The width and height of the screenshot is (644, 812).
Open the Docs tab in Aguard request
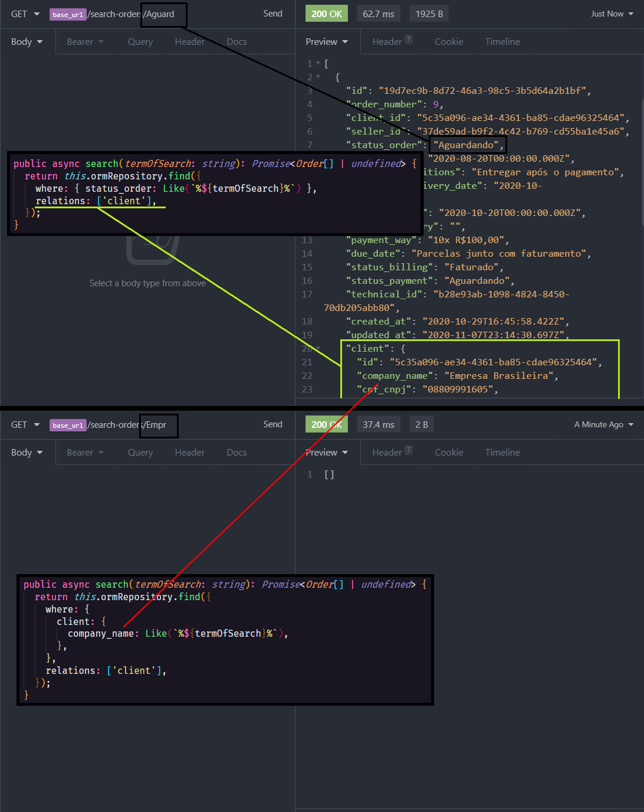coord(236,42)
